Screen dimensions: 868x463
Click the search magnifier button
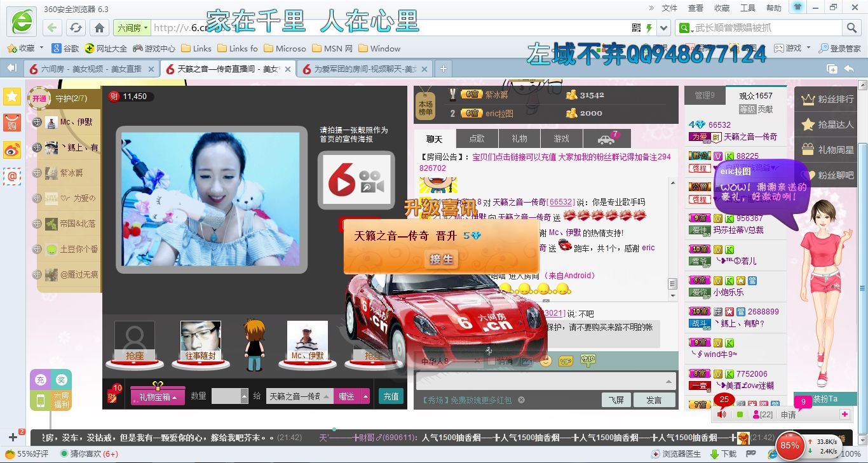click(x=851, y=28)
